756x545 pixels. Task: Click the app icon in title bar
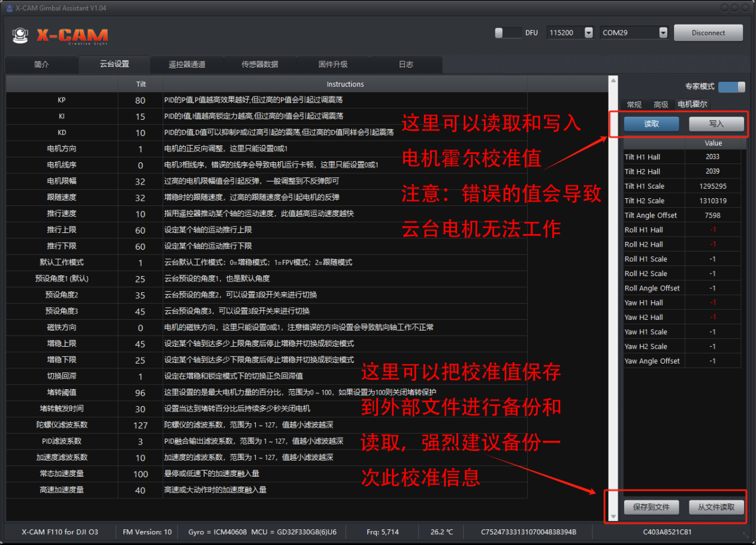click(x=9, y=7)
